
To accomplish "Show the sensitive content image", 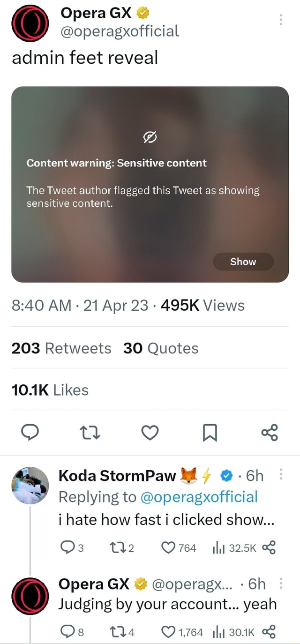I will (243, 262).
